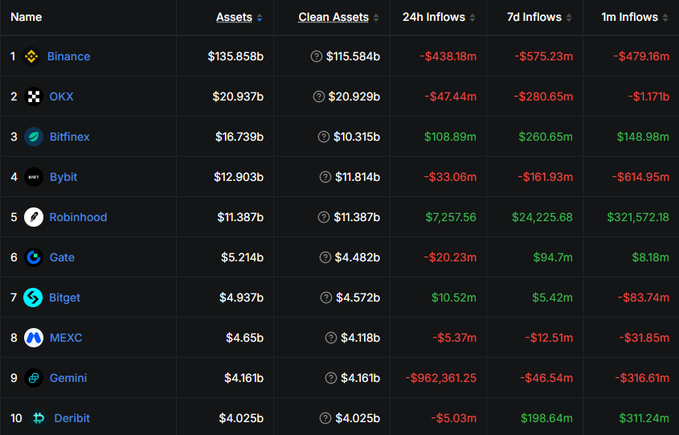Open the Robinhood exchange link
Image resolution: width=679 pixels, height=435 pixels.
(x=78, y=217)
